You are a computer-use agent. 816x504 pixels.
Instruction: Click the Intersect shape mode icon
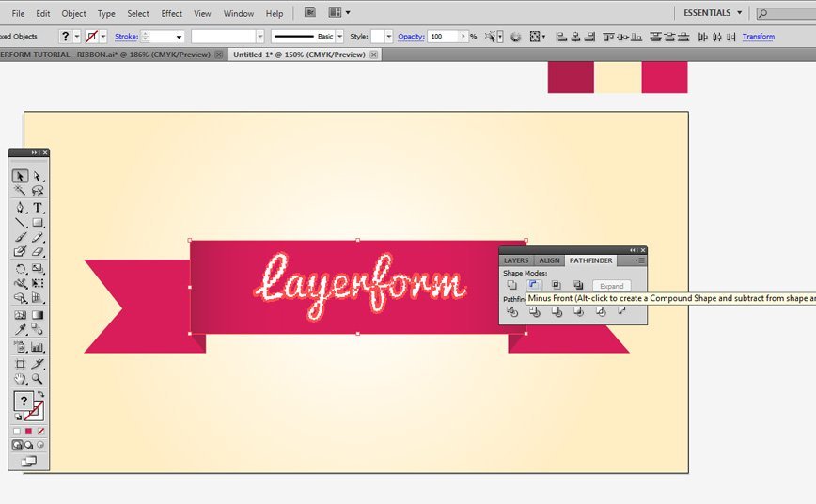(x=557, y=285)
